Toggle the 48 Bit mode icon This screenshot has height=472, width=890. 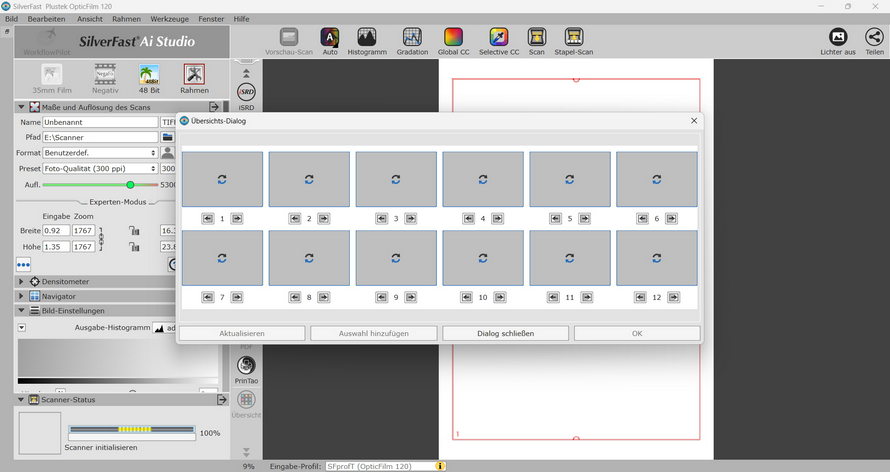click(x=150, y=75)
